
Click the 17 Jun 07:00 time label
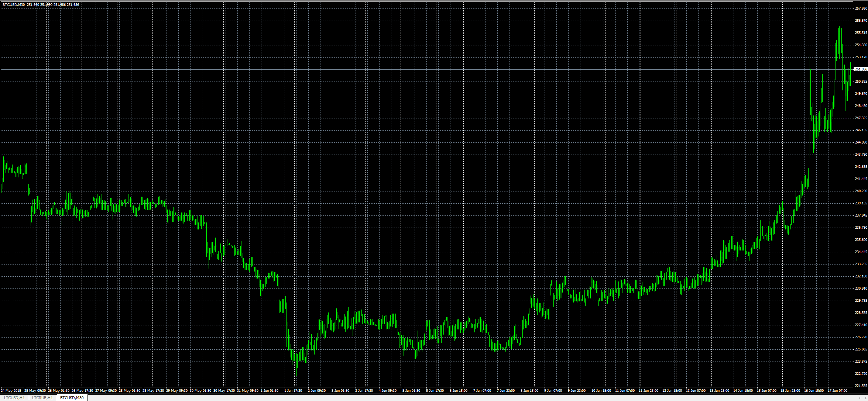837,390
